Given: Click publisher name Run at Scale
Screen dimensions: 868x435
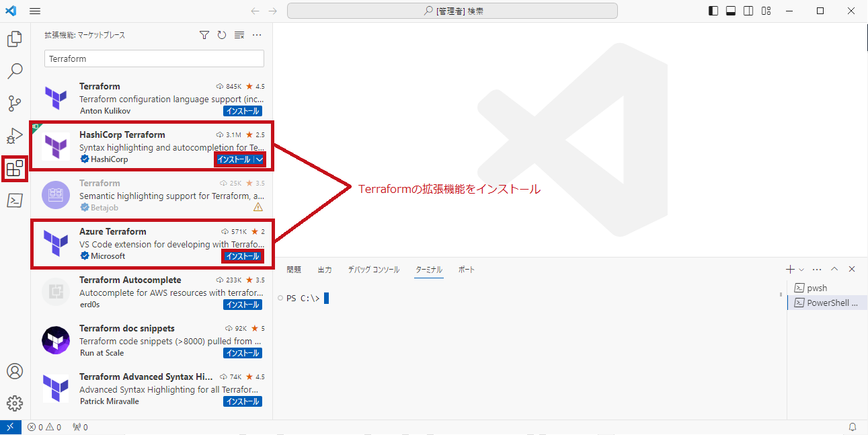Looking at the screenshot, I should click(102, 353).
